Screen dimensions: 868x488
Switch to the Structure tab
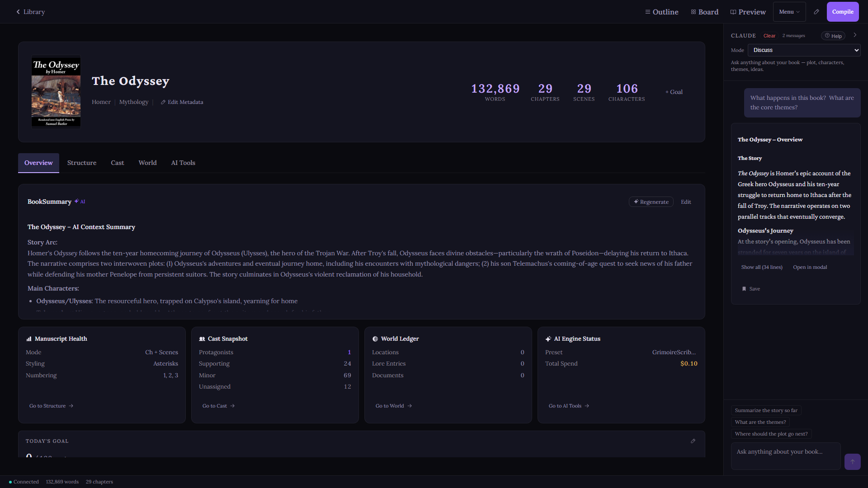(x=82, y=163)
